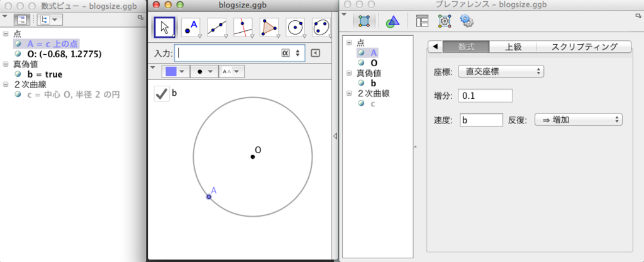This screenshot has width=644, height=262.
Task: Open the Objects preferences icon
Action: pyautogui.click(x=364, y=21)
